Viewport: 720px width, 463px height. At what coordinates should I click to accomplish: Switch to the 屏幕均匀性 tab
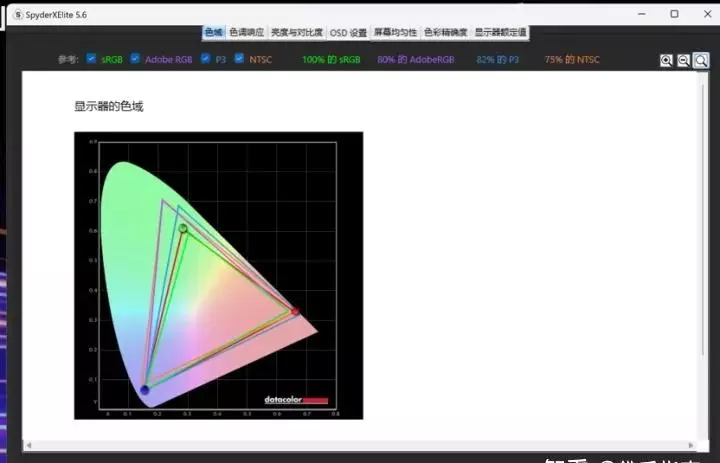point(395,33)
